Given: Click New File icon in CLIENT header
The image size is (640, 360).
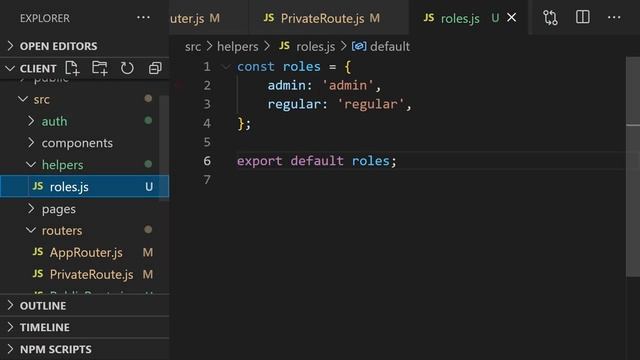Looking at the screenshot, I should coord(72,68).
